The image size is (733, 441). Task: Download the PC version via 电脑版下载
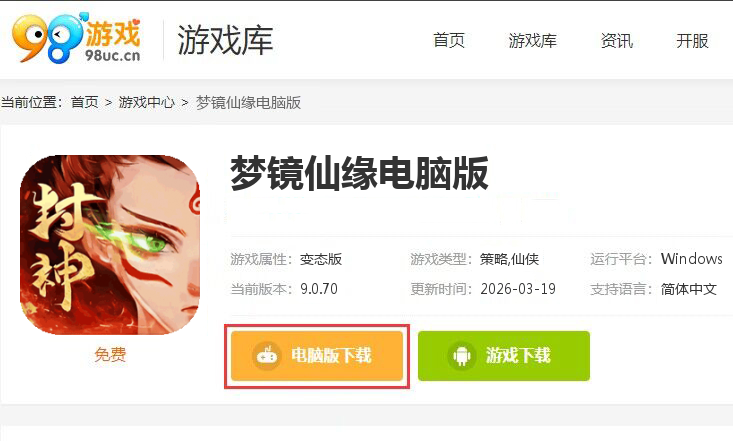pos(317,356)
